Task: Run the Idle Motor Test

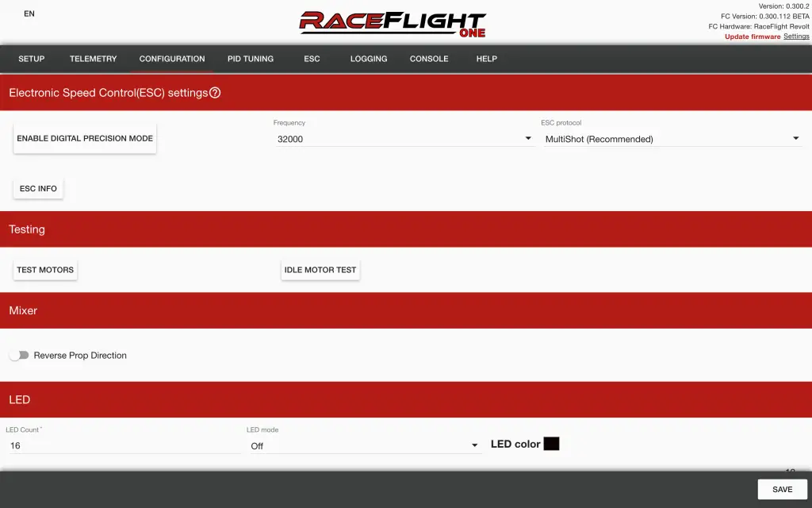Action: [x=320, y=269]
